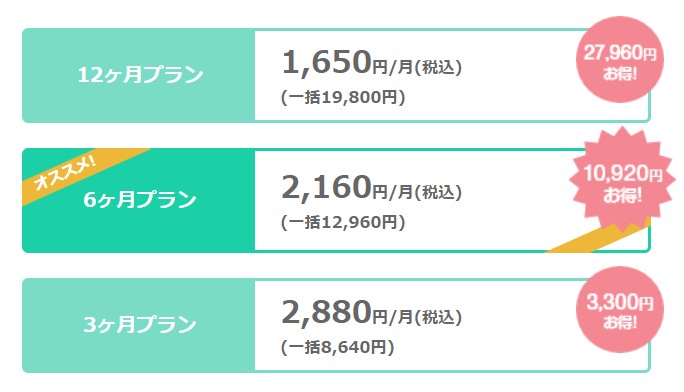
Task: Select the 12ヶ月プラン label
Action: click(140, 75)
